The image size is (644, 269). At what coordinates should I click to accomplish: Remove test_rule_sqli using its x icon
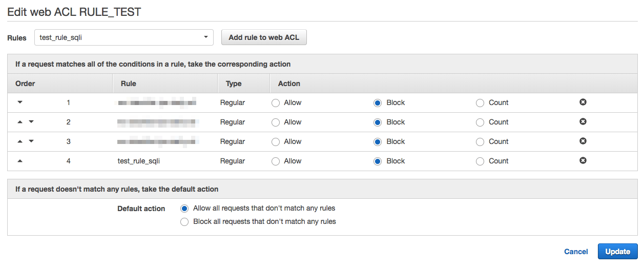[583, 161]
